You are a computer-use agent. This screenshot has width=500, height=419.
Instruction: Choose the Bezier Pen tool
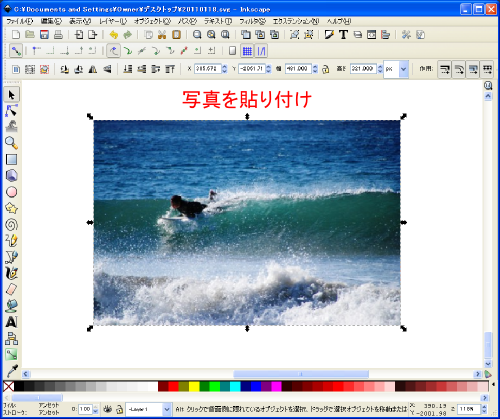[x=12, y=257]
